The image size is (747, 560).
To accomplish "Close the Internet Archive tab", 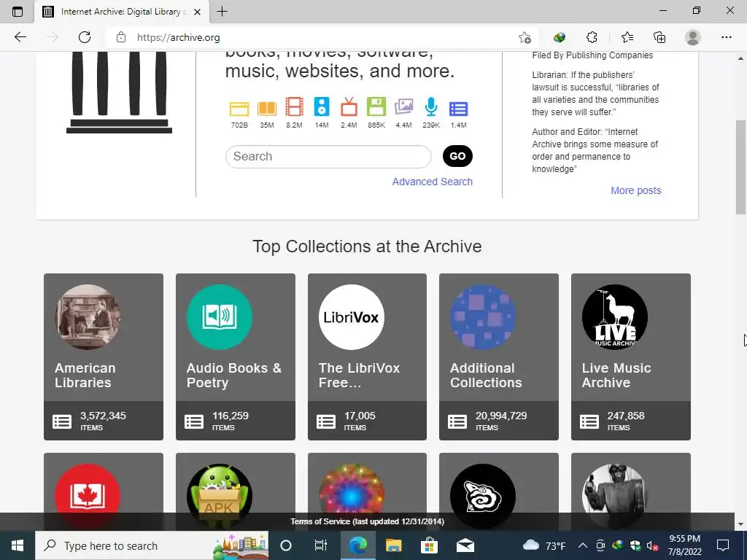I will [x=197, y=12].
